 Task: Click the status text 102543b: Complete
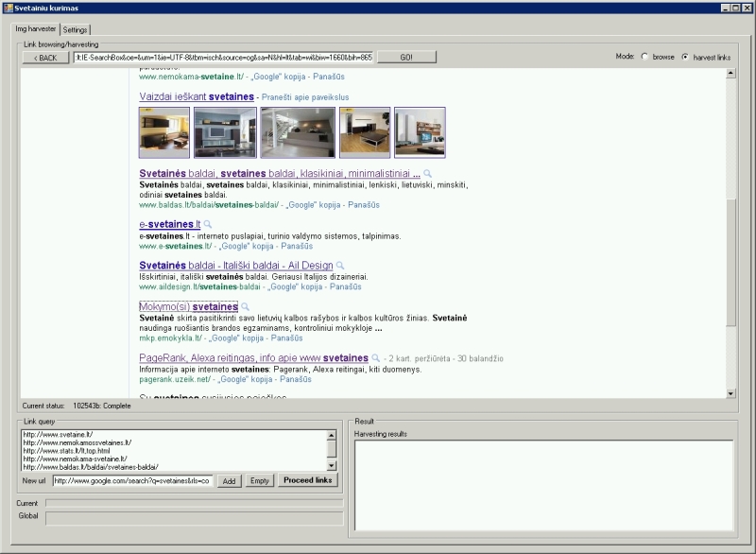[102, 406]
